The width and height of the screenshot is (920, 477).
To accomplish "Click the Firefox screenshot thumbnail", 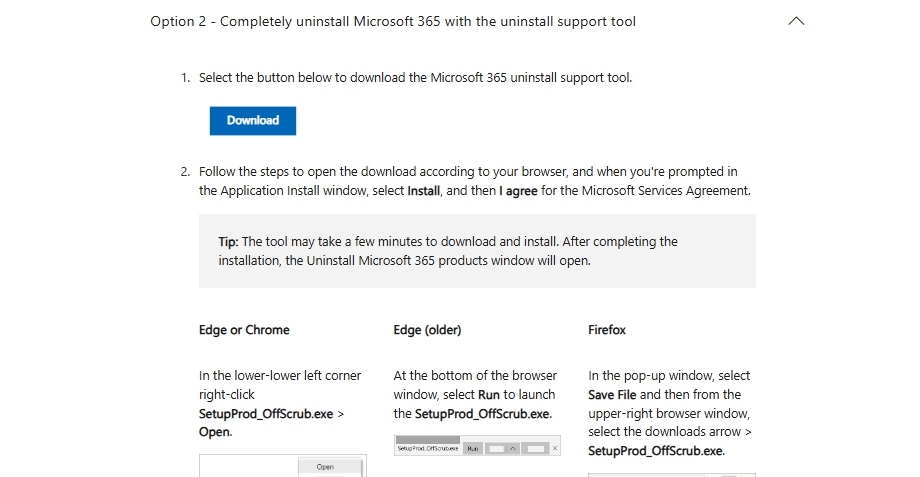I will pyautogui.click(x=672, y=475).
